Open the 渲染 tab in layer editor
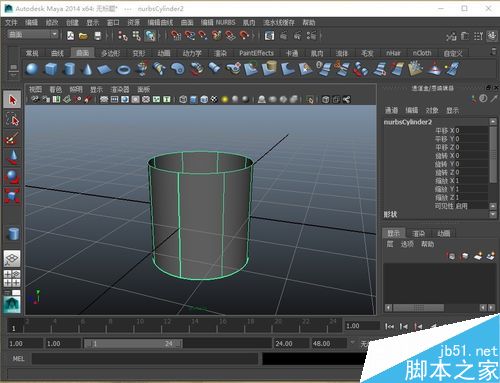The height and width of the screenshot is (383, 500). pyautogui.click(x=418, y=233)
